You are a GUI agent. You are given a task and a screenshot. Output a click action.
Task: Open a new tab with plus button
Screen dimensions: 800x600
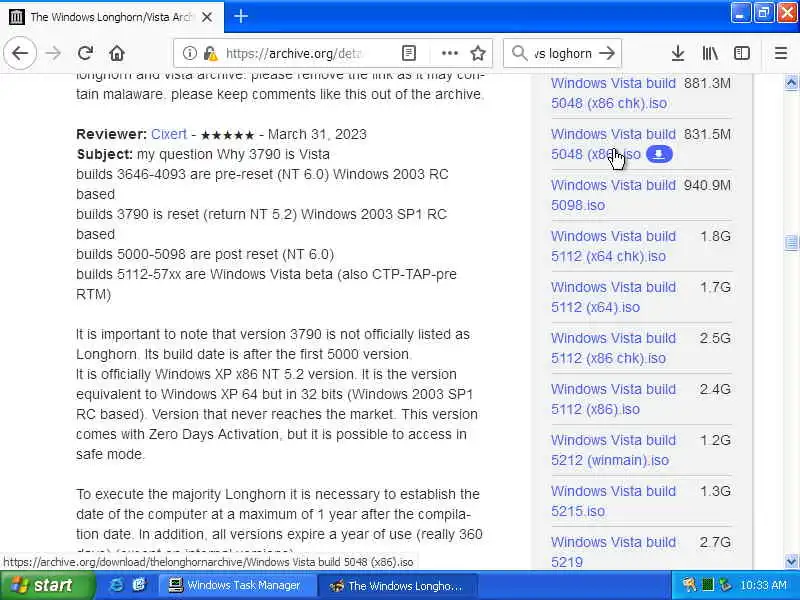click(241, 16)
